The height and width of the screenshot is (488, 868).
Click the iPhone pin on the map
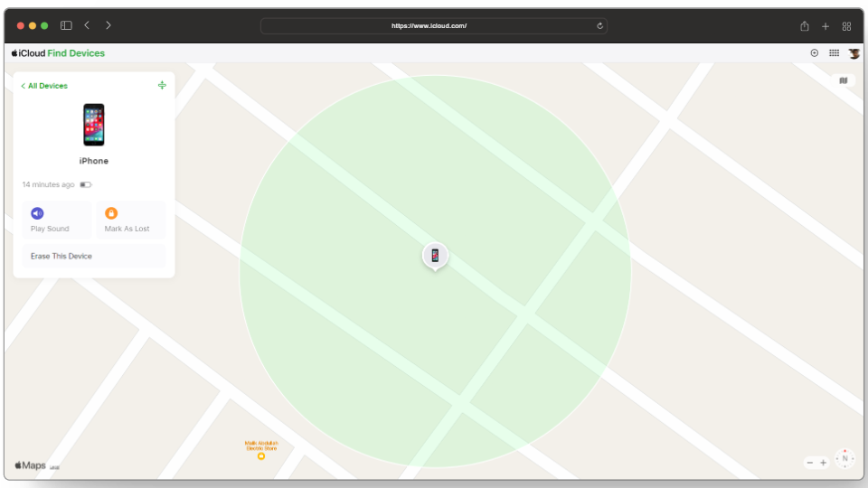tap(435, 256)
